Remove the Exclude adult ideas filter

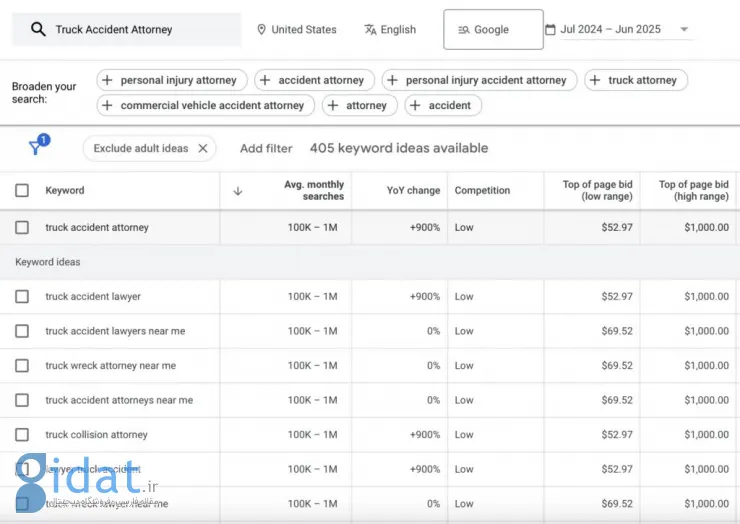(203, 148)
